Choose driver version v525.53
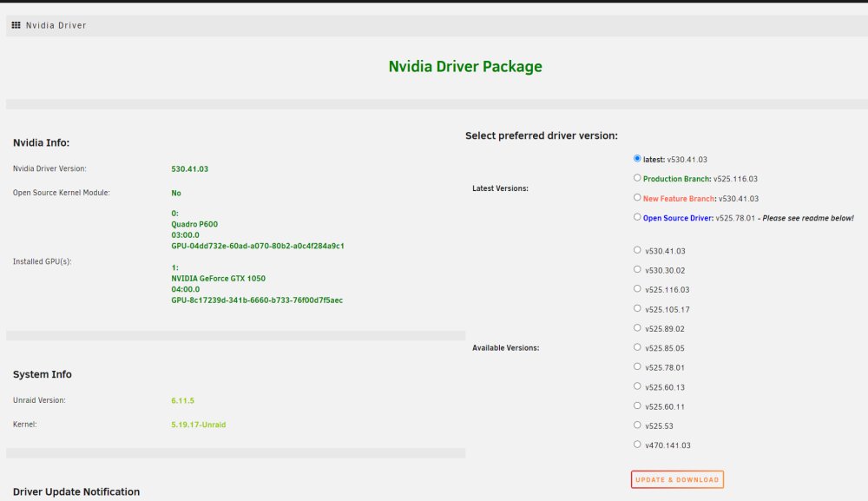This screenshot has height=501, width=868. point(637,425)
